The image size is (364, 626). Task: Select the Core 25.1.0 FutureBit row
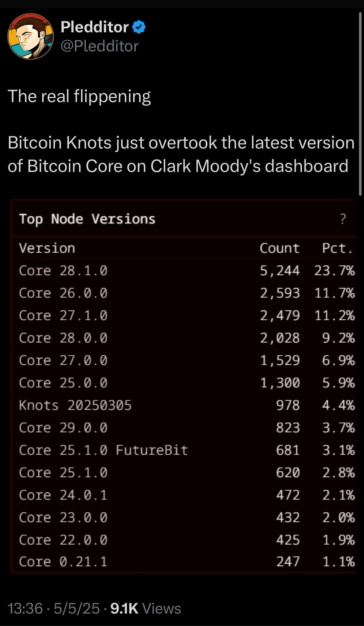point(187,450)
